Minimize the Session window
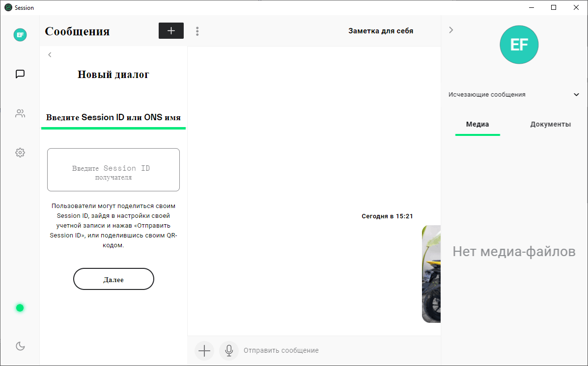 [532, 7]
